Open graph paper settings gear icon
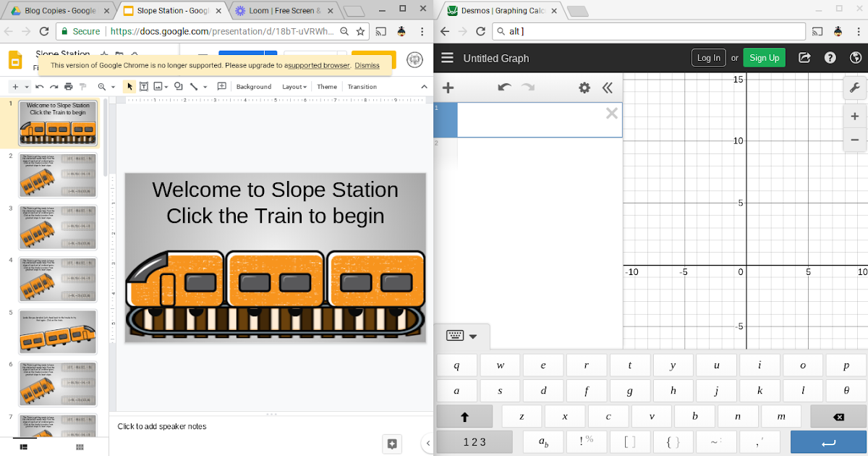868x456 pixels. (584, 87)
